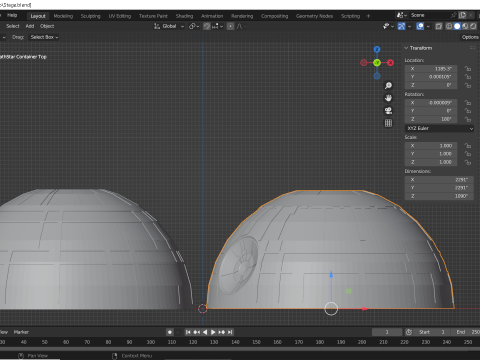This screenshot has width=480, height=360.
Task: Click the red X axis gizmo ball
Action: [x=390, y=63]
